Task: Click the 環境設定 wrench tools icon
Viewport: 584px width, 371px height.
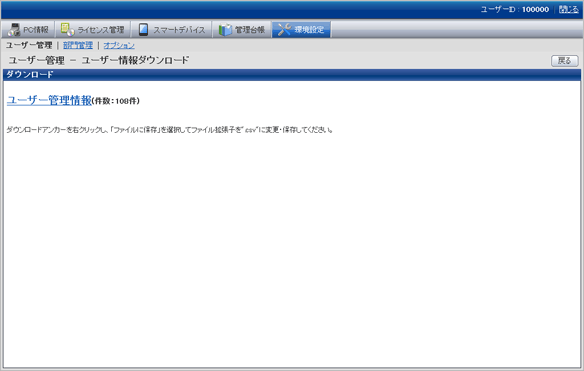Action: pos(284,29)
